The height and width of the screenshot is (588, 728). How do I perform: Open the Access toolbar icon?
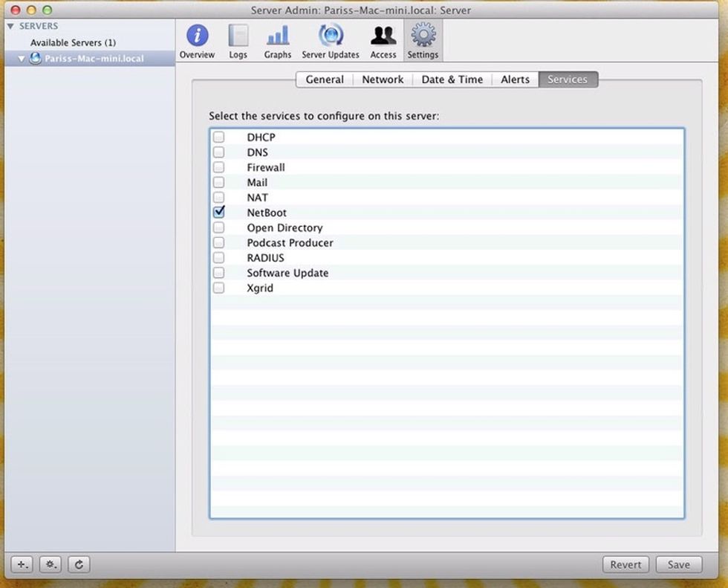point(383,41)
